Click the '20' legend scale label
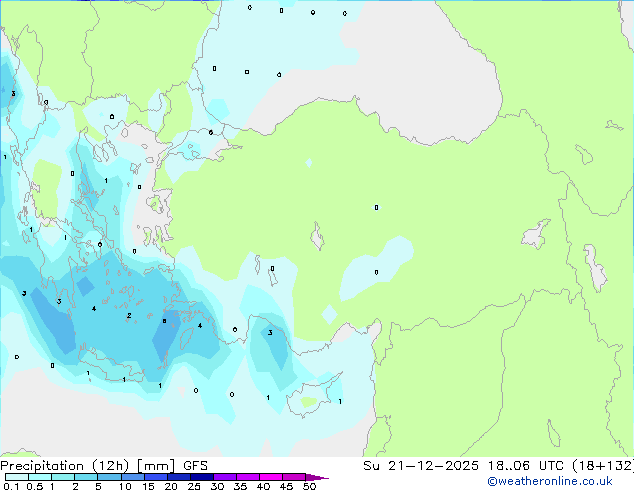The width and height of the screenshot is (634, 490). coord(171,486)
